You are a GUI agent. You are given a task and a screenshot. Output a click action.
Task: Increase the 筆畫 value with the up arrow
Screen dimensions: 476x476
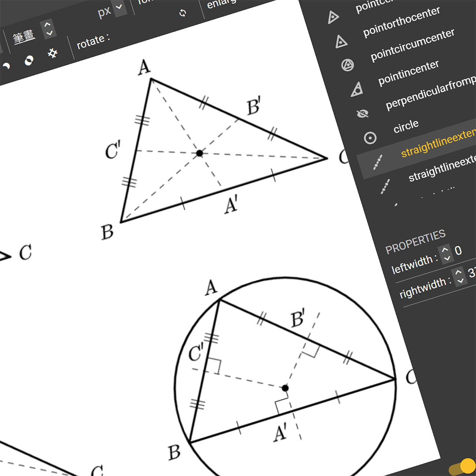coord(47,24)
